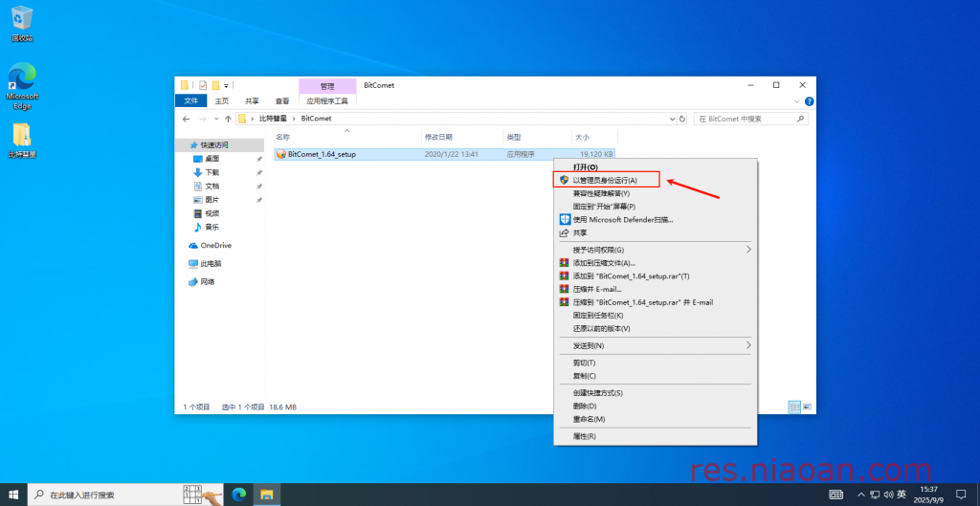
Task: Open the 应用程序工具 ribbon tab
Action: pos(327,100)
